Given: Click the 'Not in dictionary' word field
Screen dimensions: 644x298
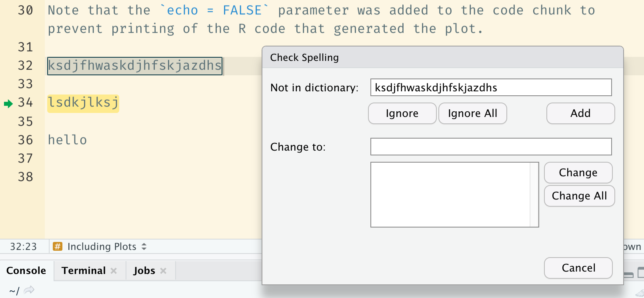Looking at the screenshot, I should (491, 87).
